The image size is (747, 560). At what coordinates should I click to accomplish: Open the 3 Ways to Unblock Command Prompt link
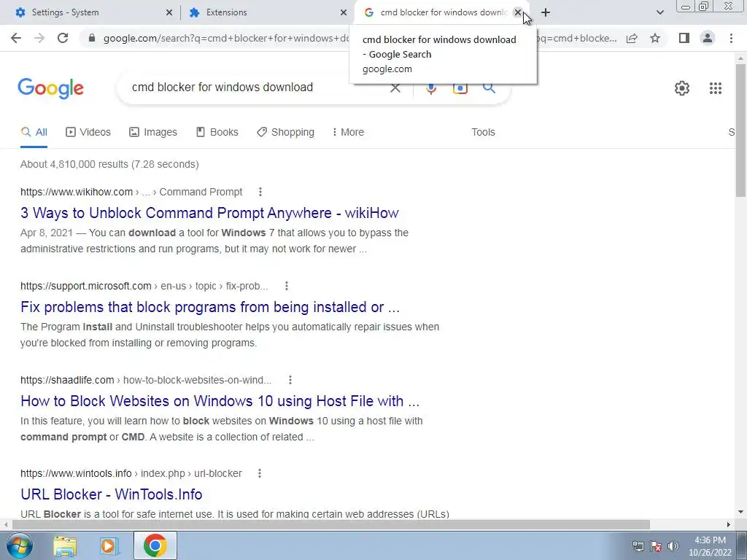(x=209, y=213)
